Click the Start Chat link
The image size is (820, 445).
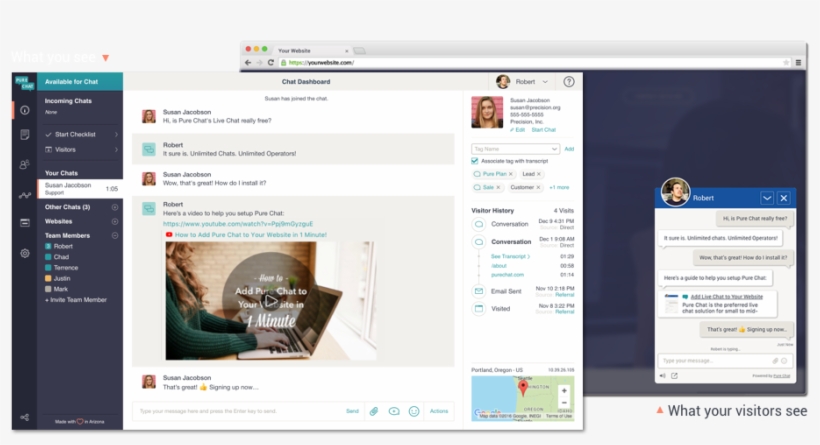pyautogui.click(x=543, y=130)
